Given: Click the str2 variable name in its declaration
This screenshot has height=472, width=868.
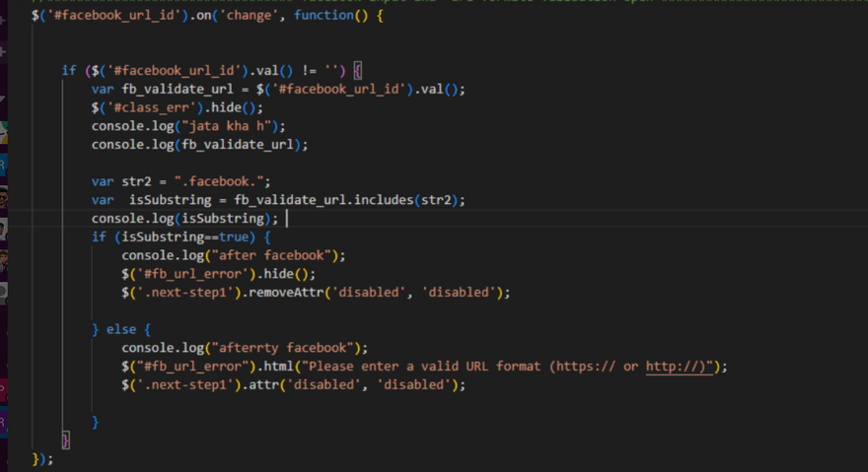Looking at the screenshot, I should (x=136, y=181).
